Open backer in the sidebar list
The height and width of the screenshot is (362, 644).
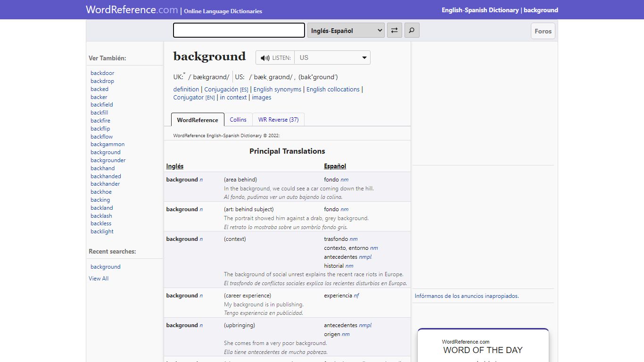click(99, 97)
